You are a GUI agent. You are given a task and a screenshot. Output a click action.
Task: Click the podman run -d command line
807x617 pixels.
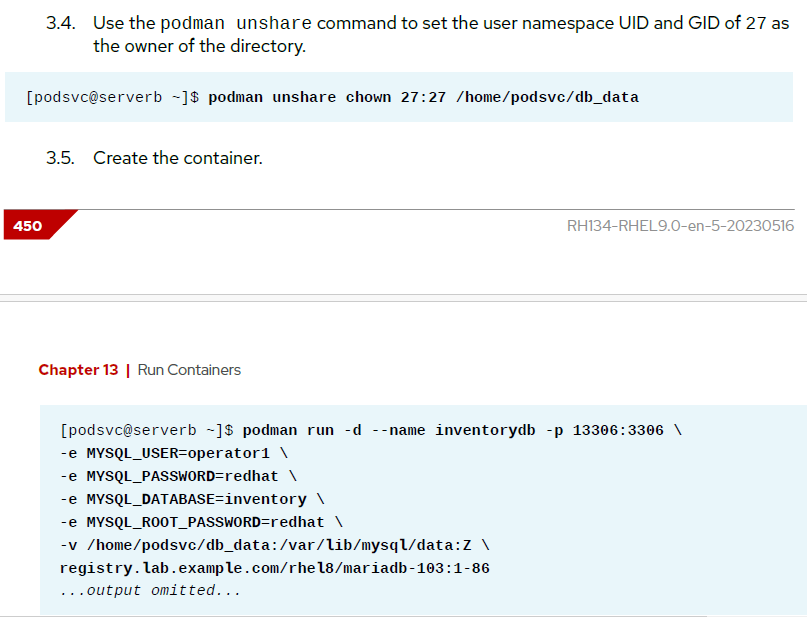click(371, 430)
